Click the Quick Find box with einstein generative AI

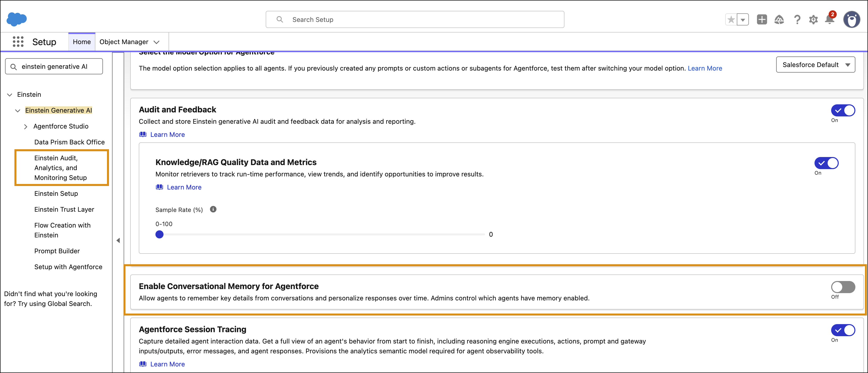pyautogui.click(x=54, y=66)
